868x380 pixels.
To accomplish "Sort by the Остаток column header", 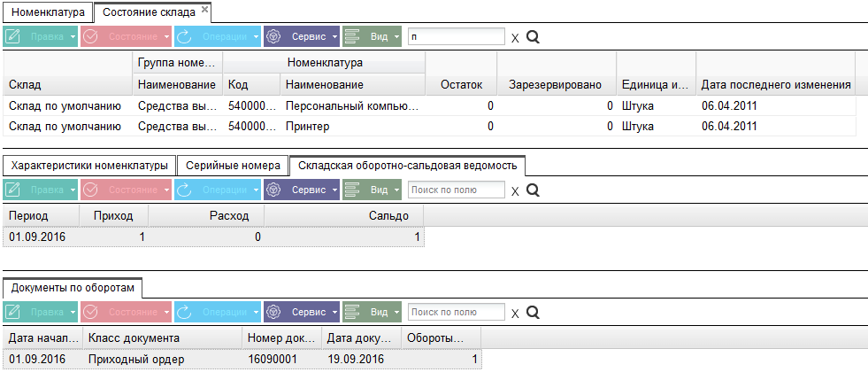I will point(461,85).
